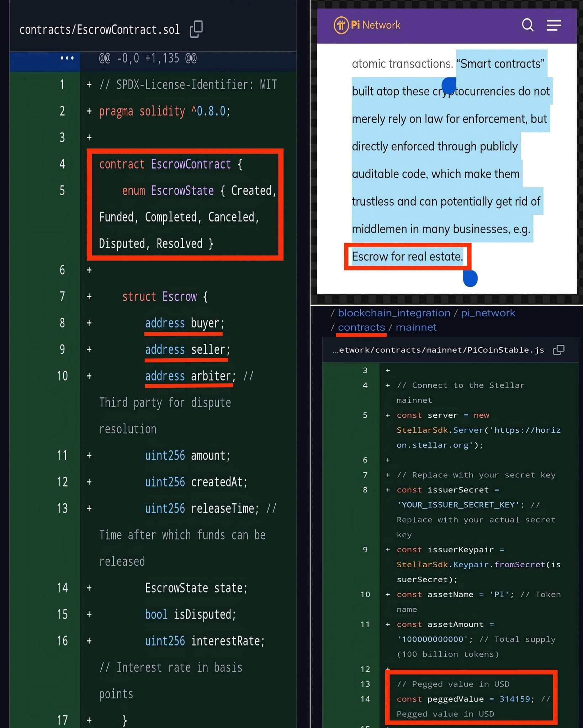Open the blockchain_integration breadcrumb folder

point(394,313)
